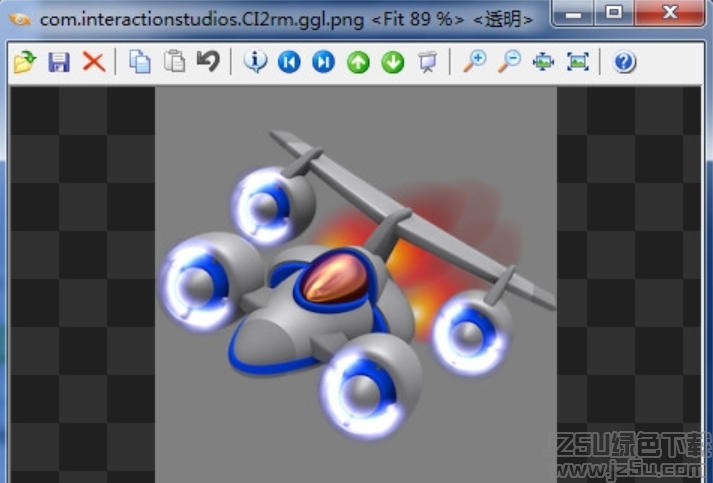
Task: Zoom out with the magnifier minus icon
Action: tap(509, 62)
